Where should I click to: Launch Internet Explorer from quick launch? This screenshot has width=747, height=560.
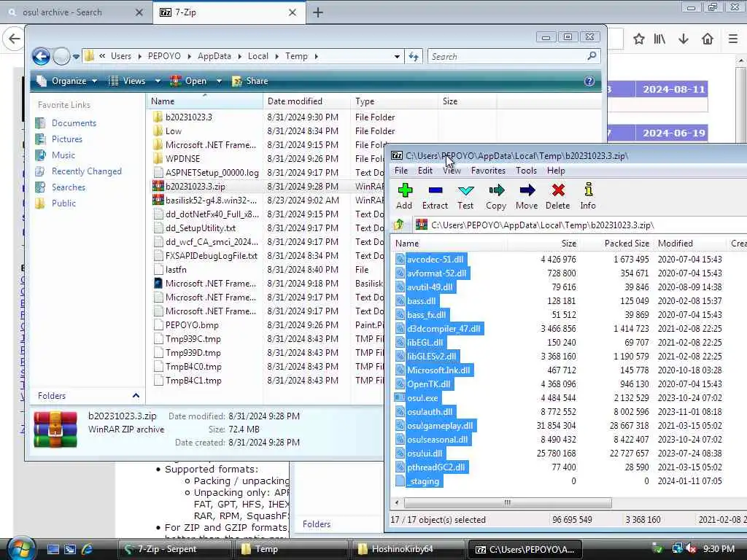[x=88, y=549]
